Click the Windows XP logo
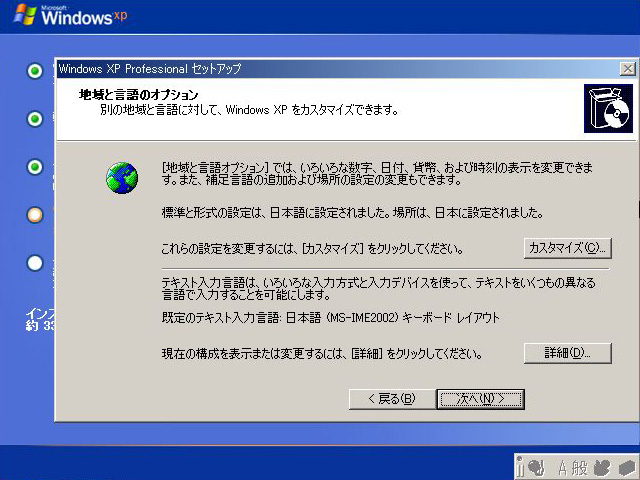 70,15
